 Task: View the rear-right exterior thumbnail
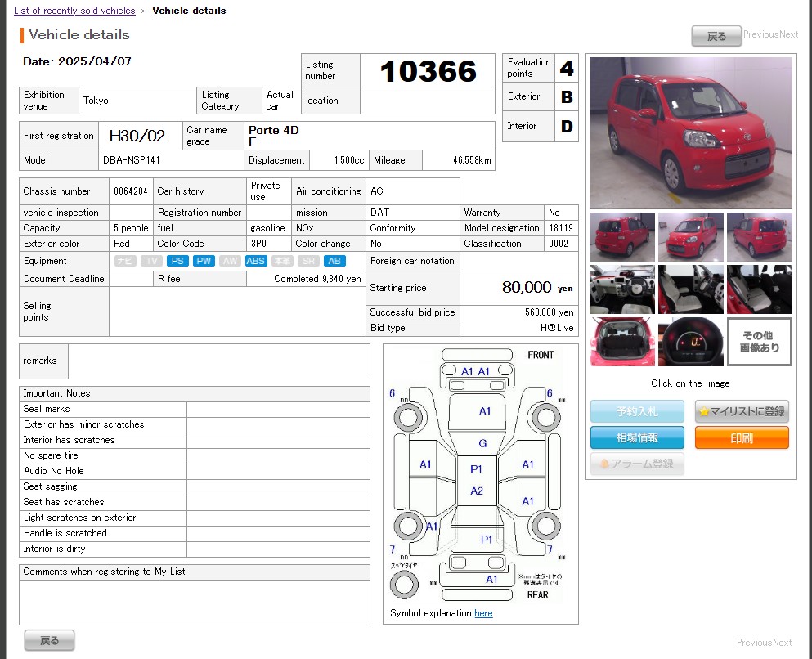[759, 237]
